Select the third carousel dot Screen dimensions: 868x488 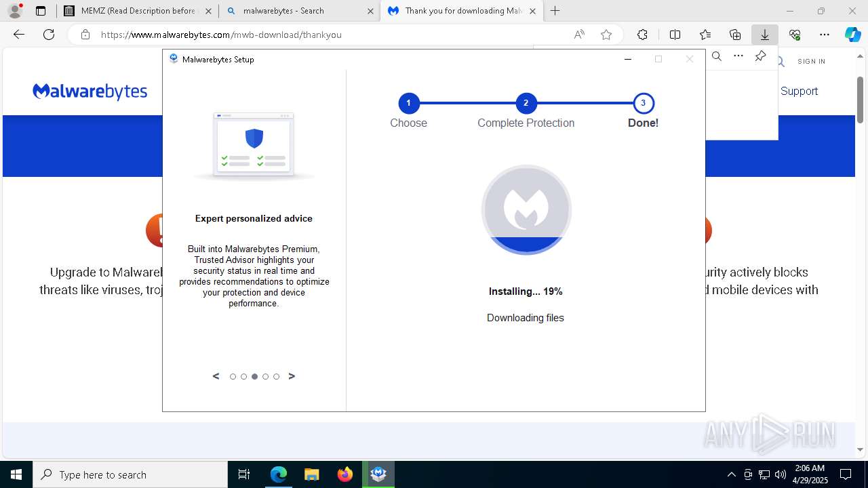(254, 377)
